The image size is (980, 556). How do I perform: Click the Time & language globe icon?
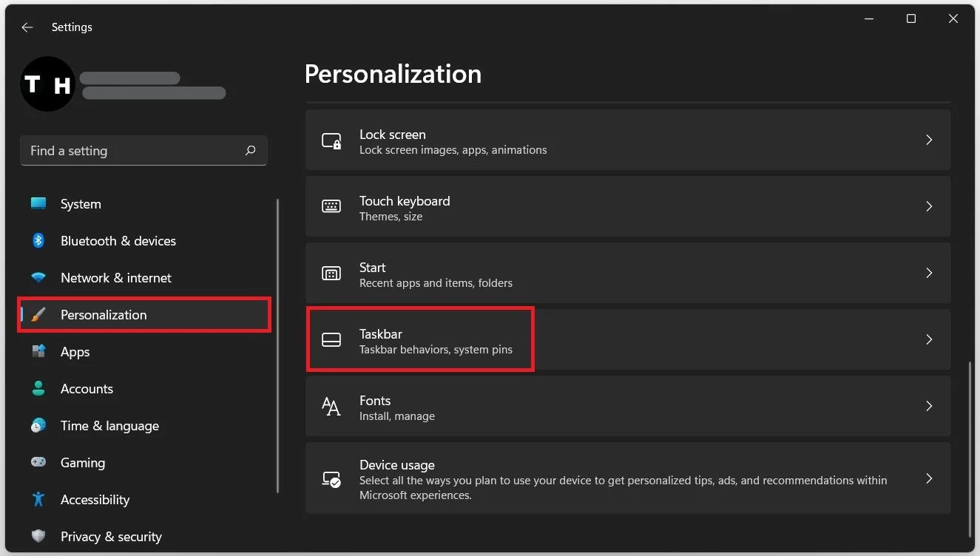tap(38, 425)
